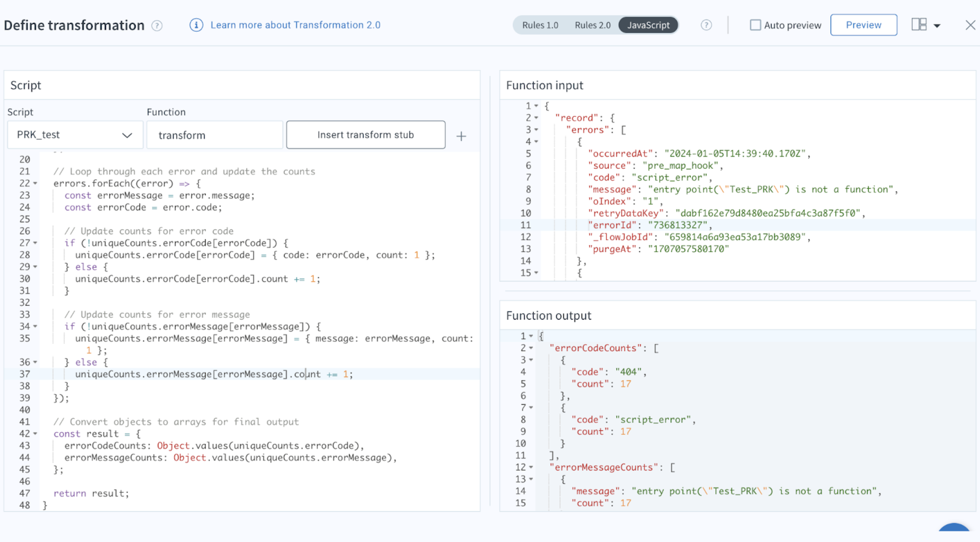Click "const errorMessage = error.message;" line
This screenshot has height=542, width=980.
(x=159, y=195)
